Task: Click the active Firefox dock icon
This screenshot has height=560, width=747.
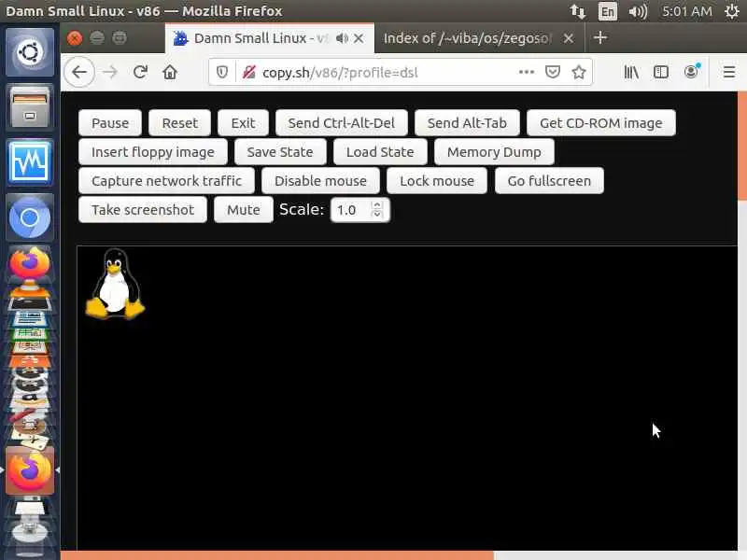Action: click(x=30, y=470)
